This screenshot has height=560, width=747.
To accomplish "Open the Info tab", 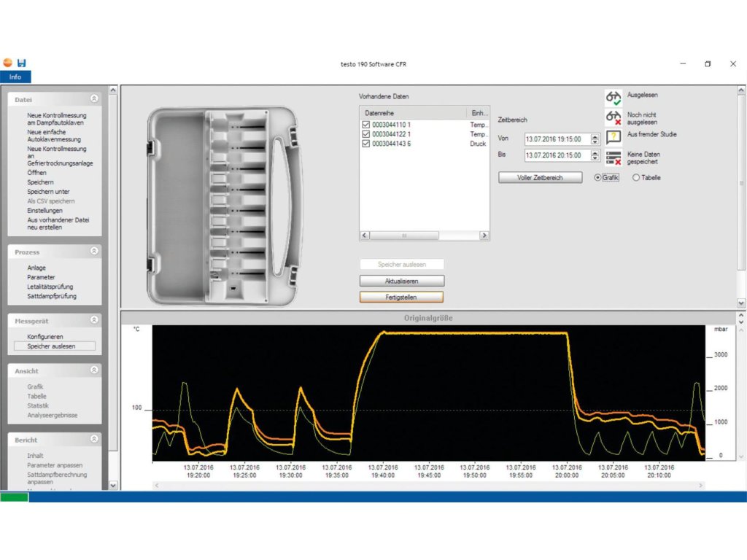I will 15,77.
